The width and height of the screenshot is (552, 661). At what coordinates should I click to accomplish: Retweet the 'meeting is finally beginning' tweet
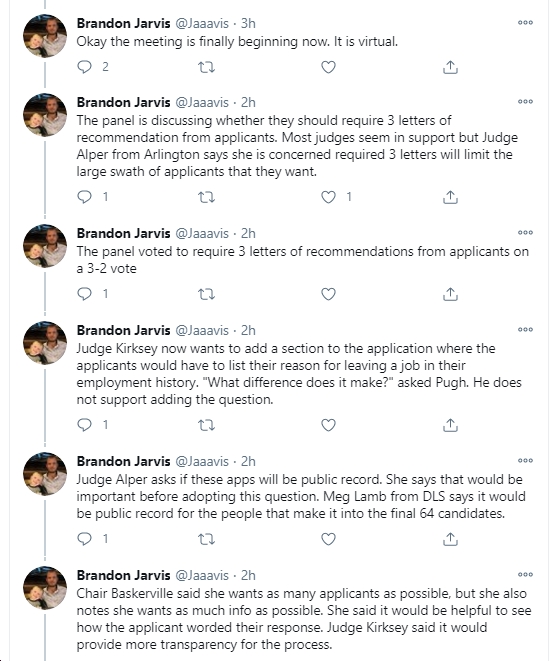206,67
